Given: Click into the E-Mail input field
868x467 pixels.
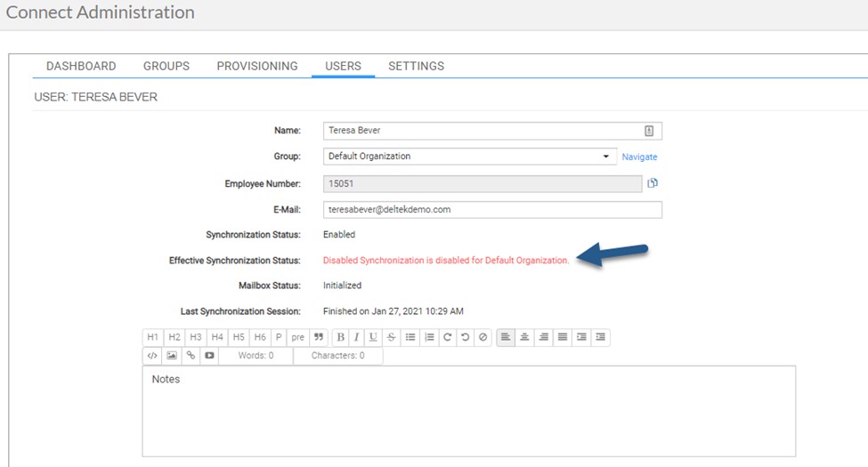Looking at the screenshot, I should coord(492,210).
